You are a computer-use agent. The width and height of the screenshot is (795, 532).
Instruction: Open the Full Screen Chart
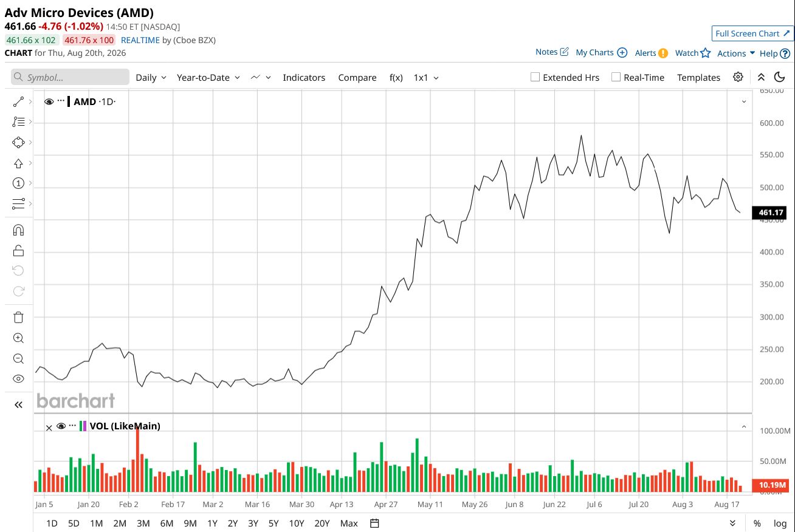tap(752, 33)
